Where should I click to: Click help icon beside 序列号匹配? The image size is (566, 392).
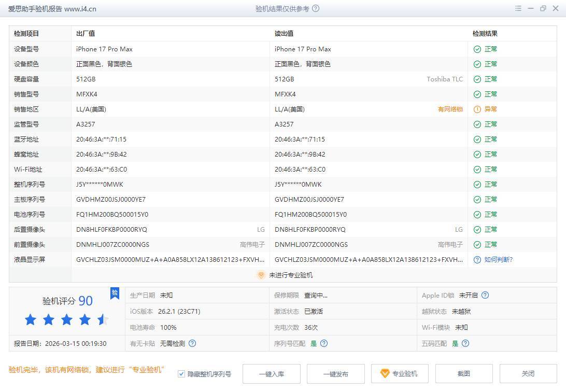(x=324, y=343)
